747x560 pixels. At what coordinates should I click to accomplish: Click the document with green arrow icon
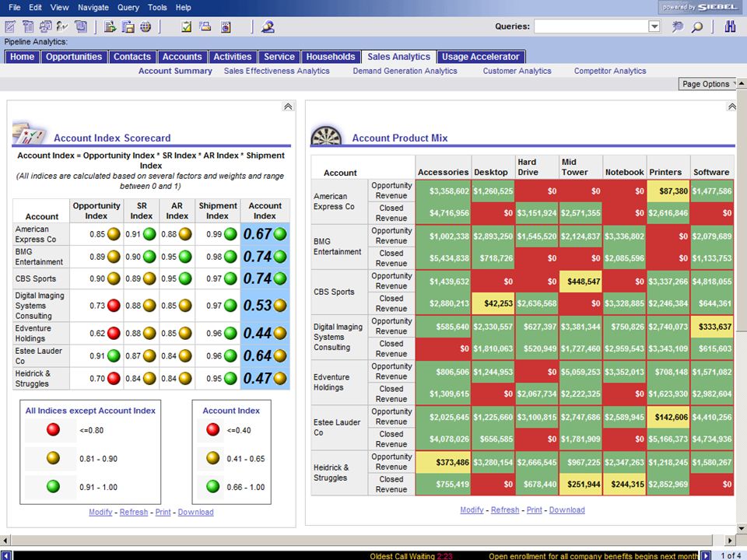[x=110, y=27]
